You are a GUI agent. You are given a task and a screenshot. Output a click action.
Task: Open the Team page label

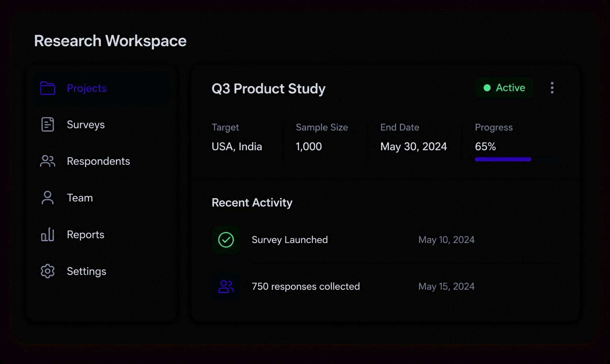(x=80, y=198)
